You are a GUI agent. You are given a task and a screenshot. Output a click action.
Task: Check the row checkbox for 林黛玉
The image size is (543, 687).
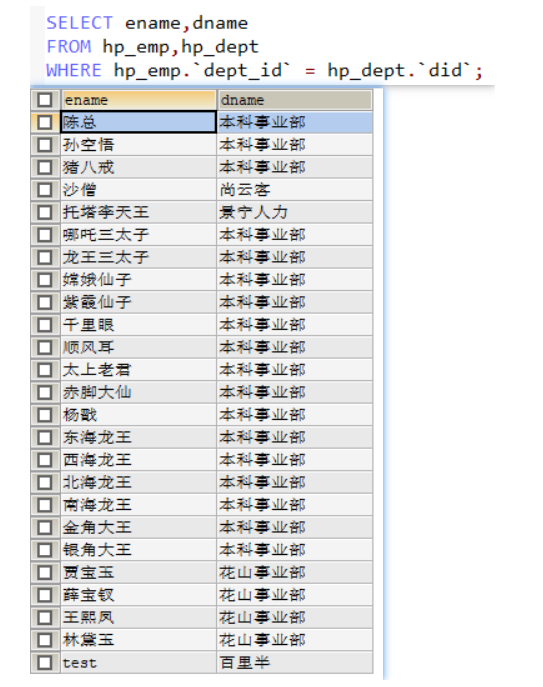45,640
